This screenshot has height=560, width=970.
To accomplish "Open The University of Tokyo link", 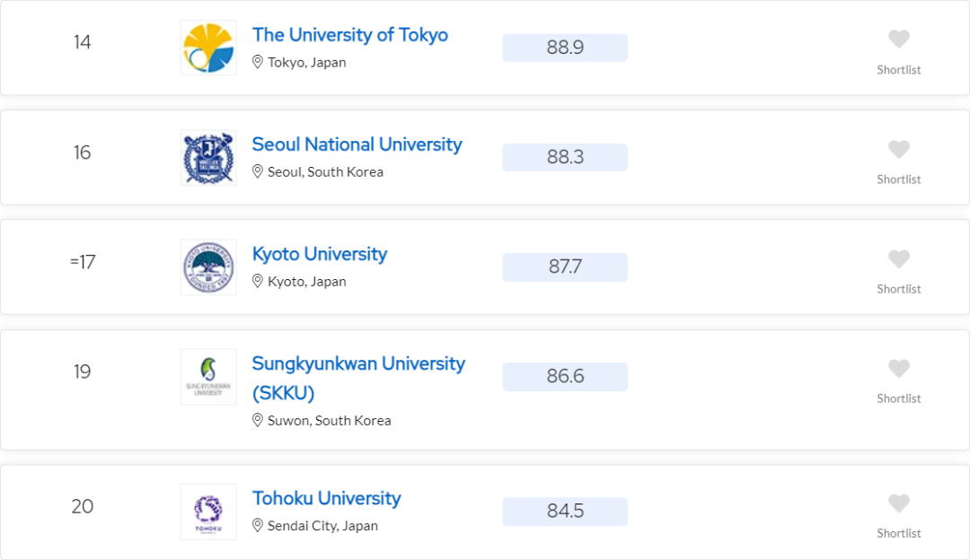I will coord(349,35).
